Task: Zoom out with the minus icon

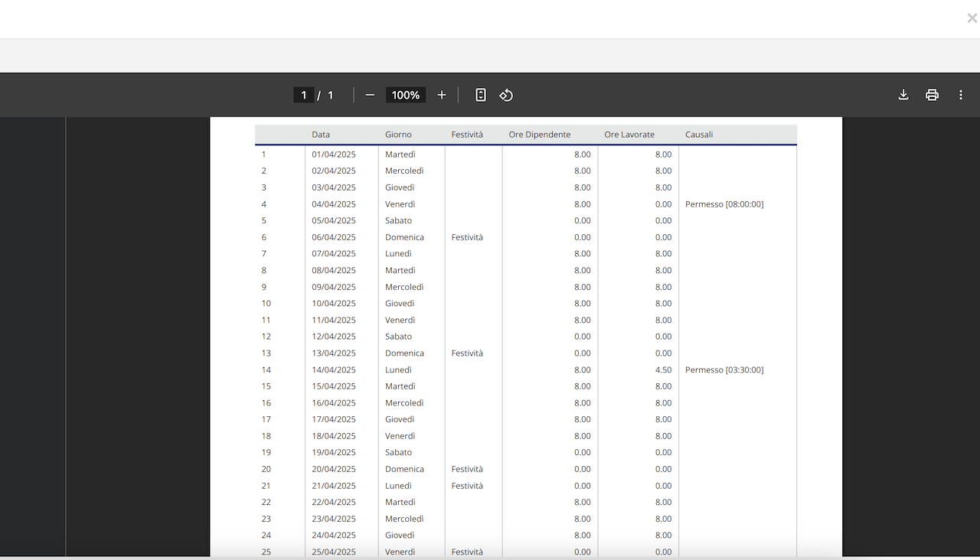Action: 370,95
